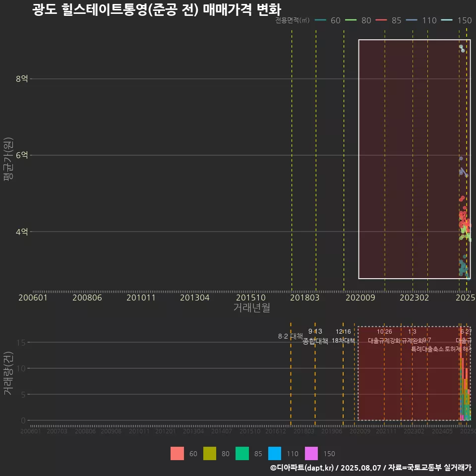476x476 pixels.
Task: Click '201407' on the volume chart x-axis
Action: click(x=222, y=431)
